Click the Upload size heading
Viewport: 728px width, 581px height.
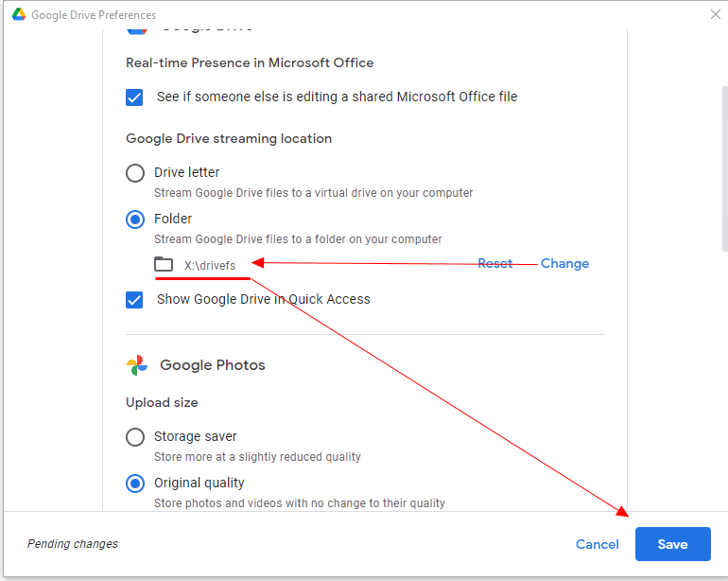(x=162, y=402)
